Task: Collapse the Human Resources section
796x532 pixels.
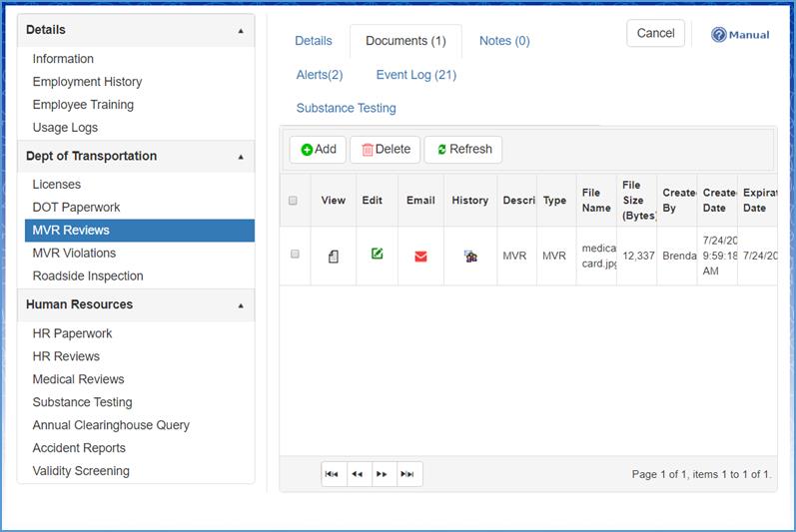Action: pos(241,305)
